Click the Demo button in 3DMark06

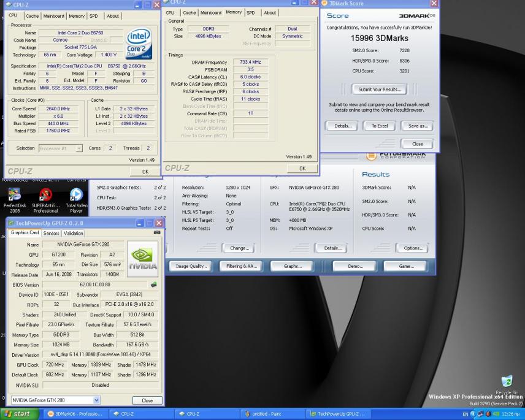coord(355,266)
